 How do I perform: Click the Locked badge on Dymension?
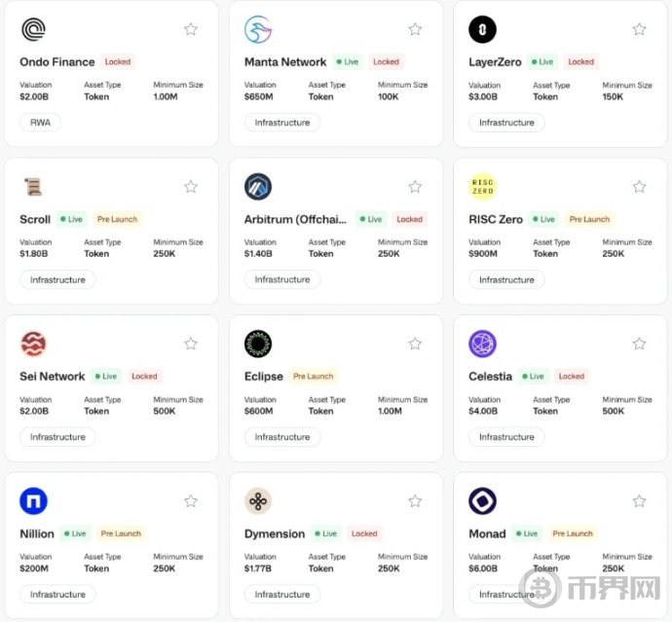tap(364, 533)
